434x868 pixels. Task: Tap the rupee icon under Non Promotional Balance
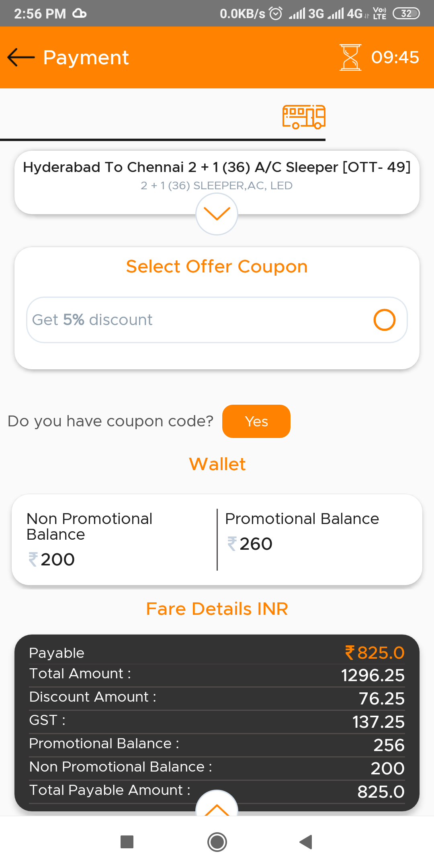pyautogui.click(x=33, y=559)
